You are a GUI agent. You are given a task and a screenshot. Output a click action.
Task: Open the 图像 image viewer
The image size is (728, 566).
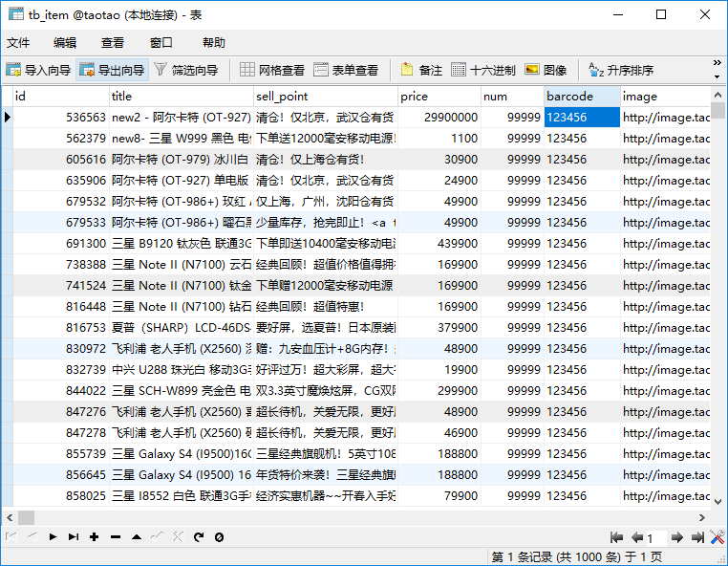546,70
